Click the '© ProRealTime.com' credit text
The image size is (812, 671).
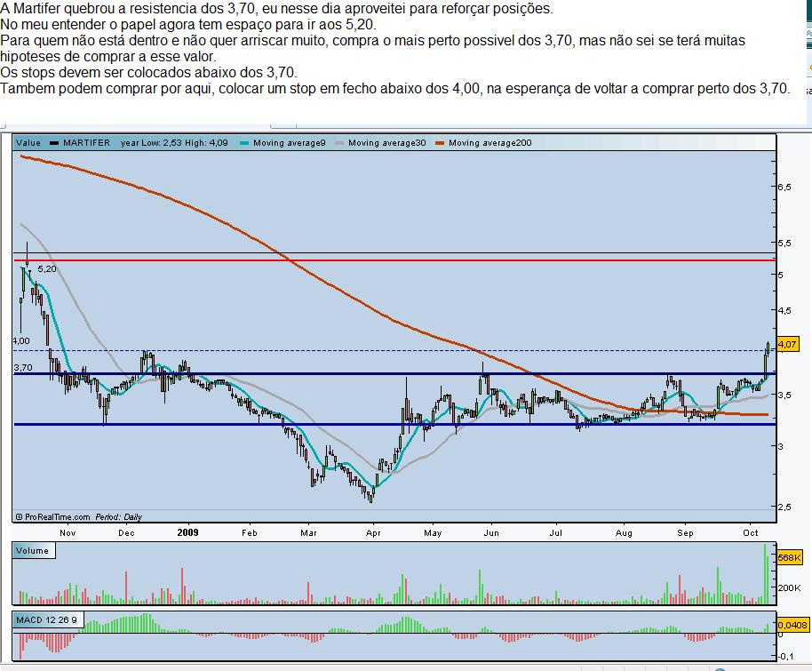(x=52, y=516)
